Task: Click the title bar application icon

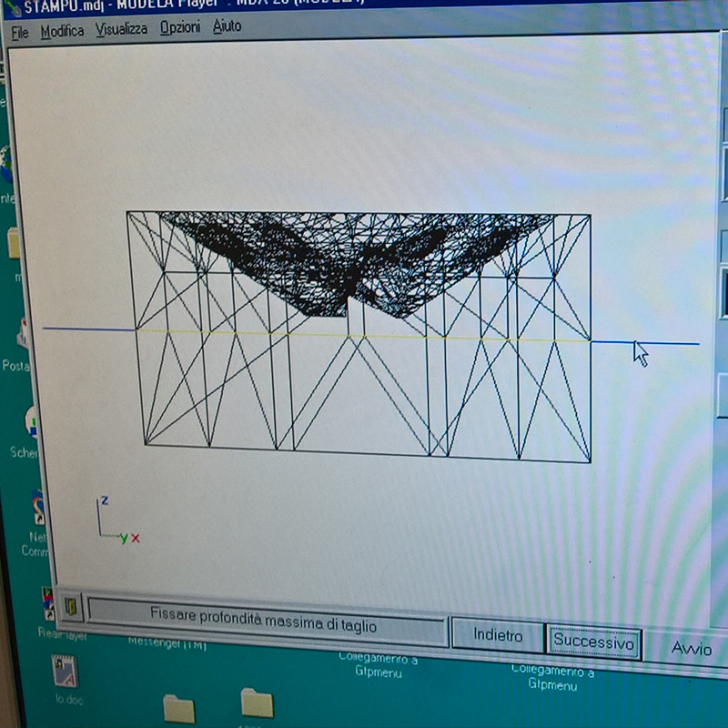Action: tap(13, 8)
